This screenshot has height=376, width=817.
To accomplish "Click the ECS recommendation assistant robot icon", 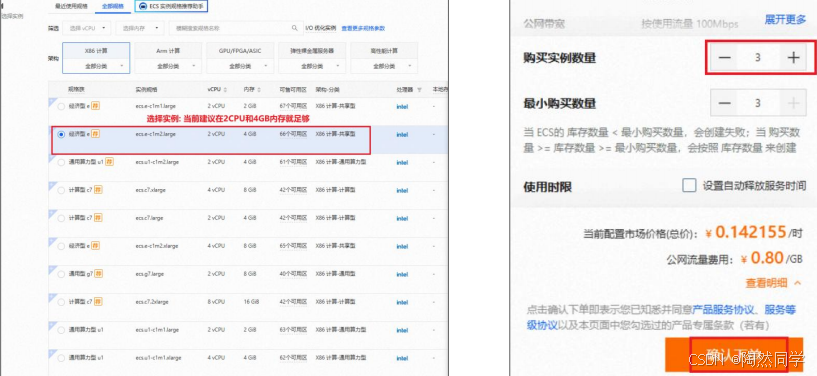I will [x=143, y=6].
